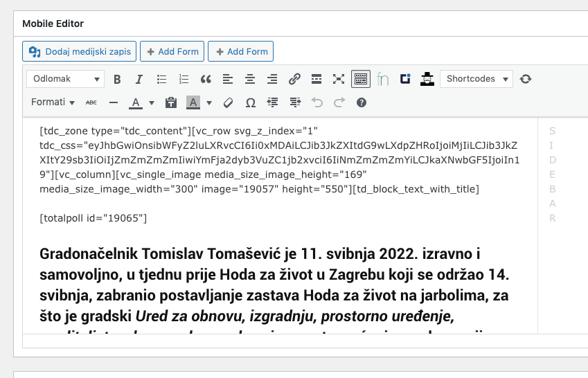Open the Odlomak paragraph format dropdown
Screen dimensions: 588x378
[65, 79]
